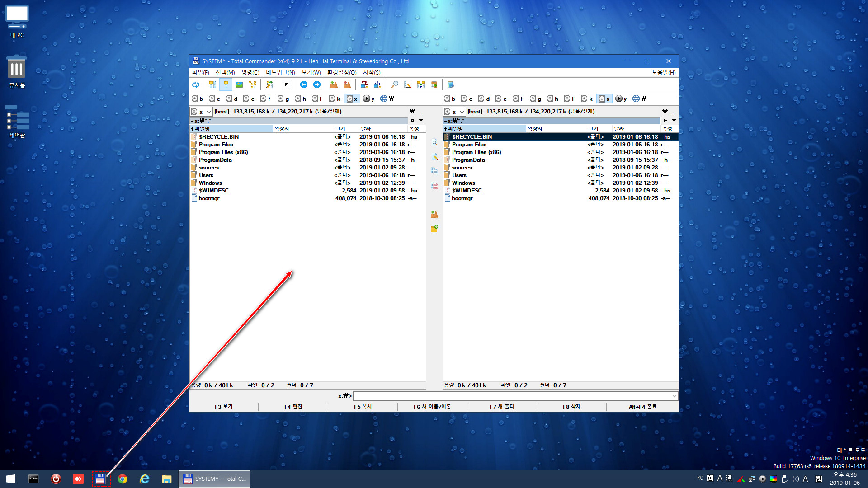Go to parent directory in left panel
The width and height of the screenshot is (868, 488).
point(421,112)
